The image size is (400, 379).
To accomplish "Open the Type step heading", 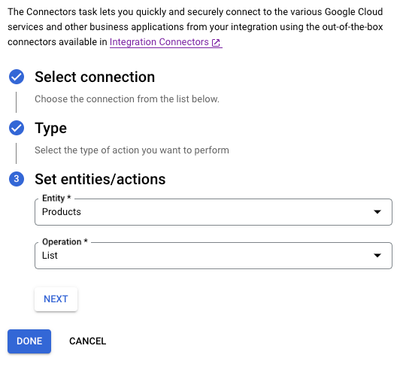I will 51,128.
